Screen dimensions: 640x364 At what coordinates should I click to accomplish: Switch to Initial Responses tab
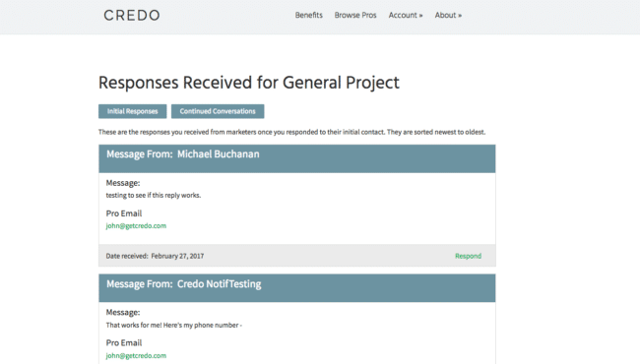coord(132,111)
